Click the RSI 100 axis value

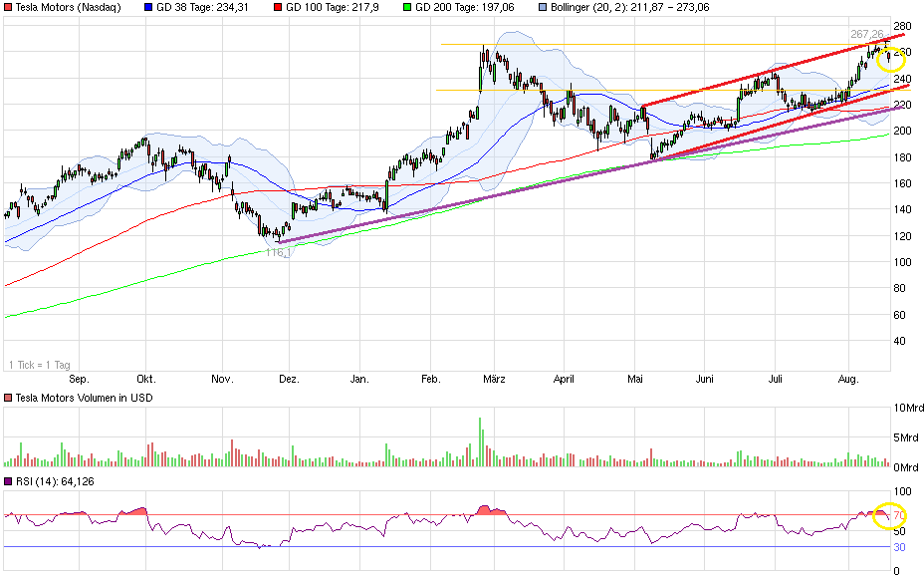[x=903, y=491]
